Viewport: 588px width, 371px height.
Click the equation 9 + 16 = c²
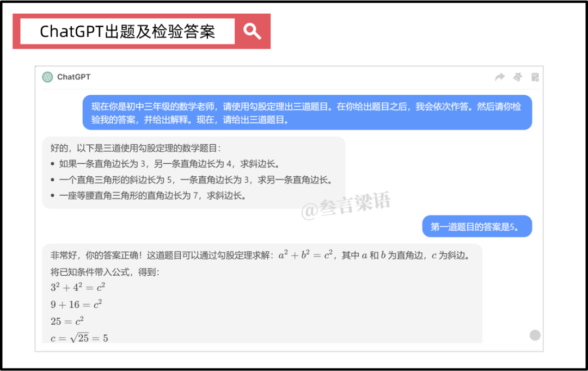tap(77, 304)
